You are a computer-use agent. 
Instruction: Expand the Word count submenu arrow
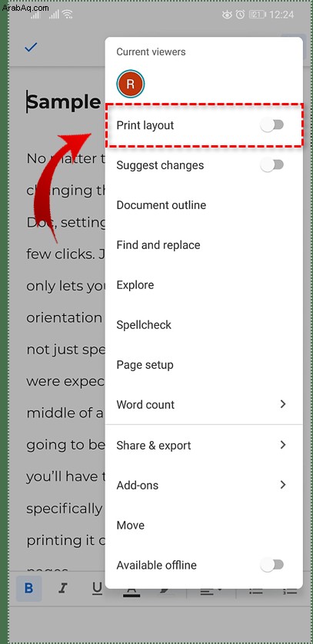[x=282, y=404]
